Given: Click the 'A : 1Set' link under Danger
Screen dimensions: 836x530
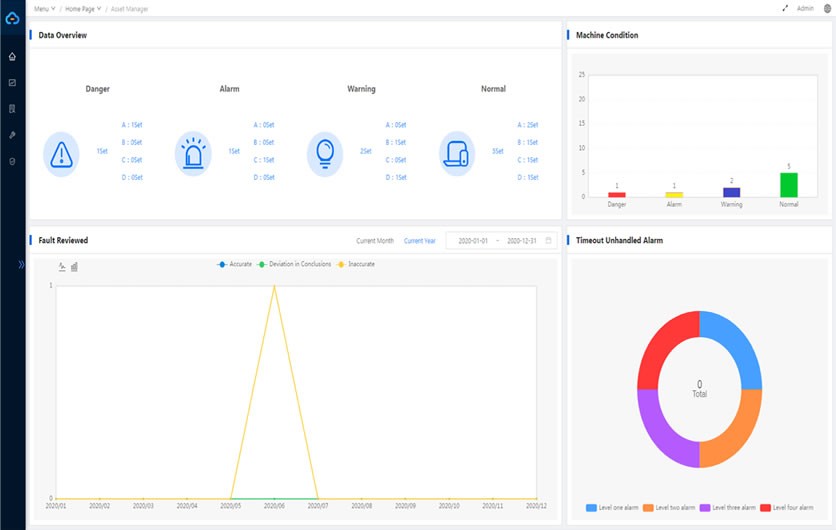Looking at the screenshot, I should pyautogui.click(x=132, y=125).
